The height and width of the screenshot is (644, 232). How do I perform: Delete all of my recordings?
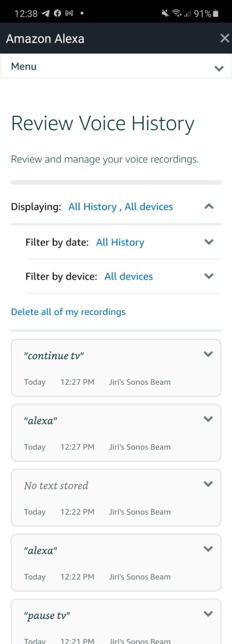coord(68,312)
